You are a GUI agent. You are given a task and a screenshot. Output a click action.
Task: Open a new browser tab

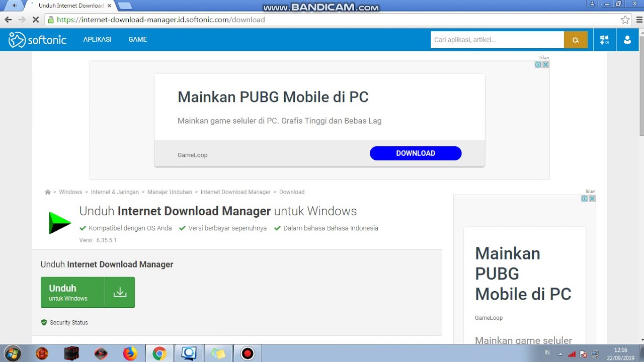[x=124, y=6]
